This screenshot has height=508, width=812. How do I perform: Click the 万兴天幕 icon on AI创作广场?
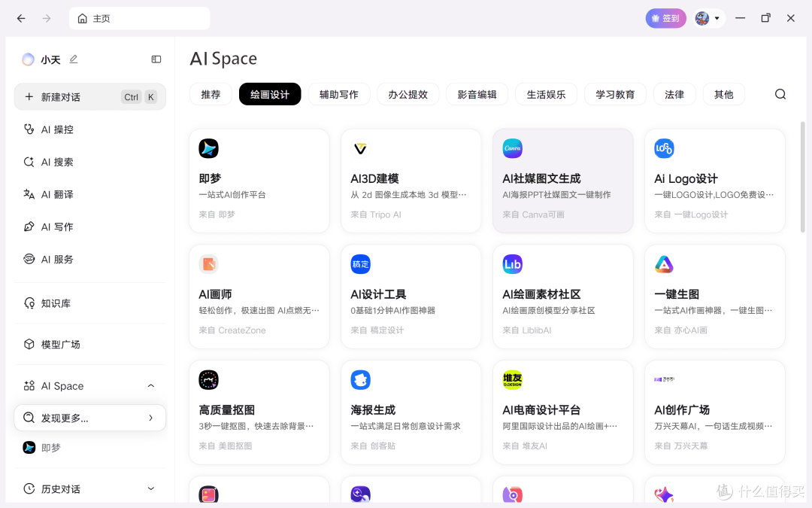[x=664, y=379]
